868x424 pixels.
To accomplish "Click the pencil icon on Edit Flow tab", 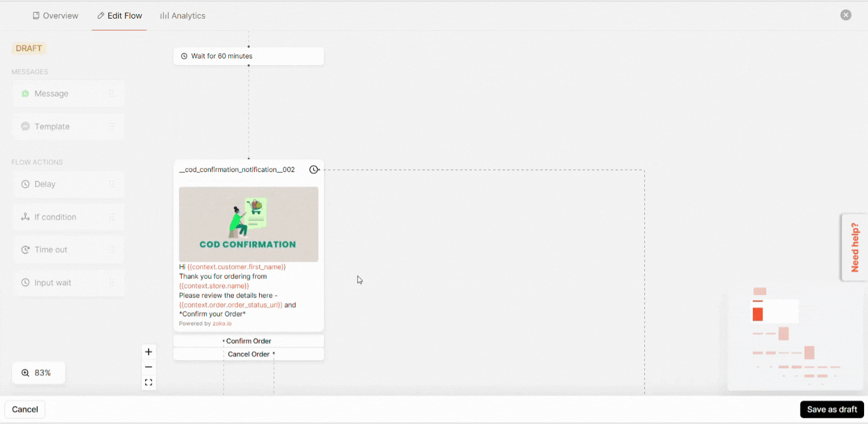I will [x=101, y=16].
